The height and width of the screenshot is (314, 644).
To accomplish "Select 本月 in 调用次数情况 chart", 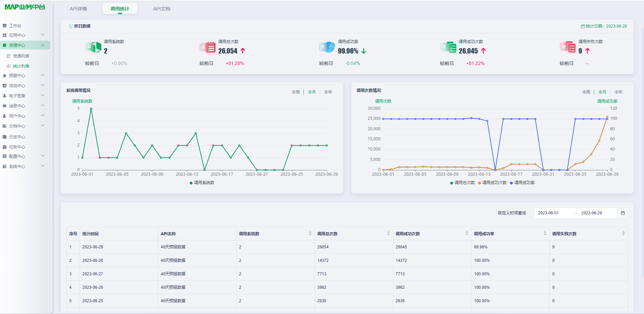I will tap(602, 92).
